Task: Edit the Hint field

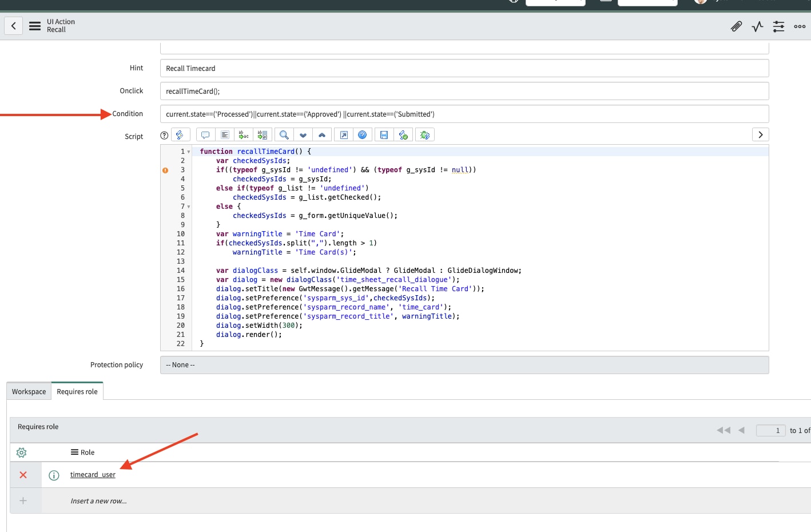Action: (464, 68)
